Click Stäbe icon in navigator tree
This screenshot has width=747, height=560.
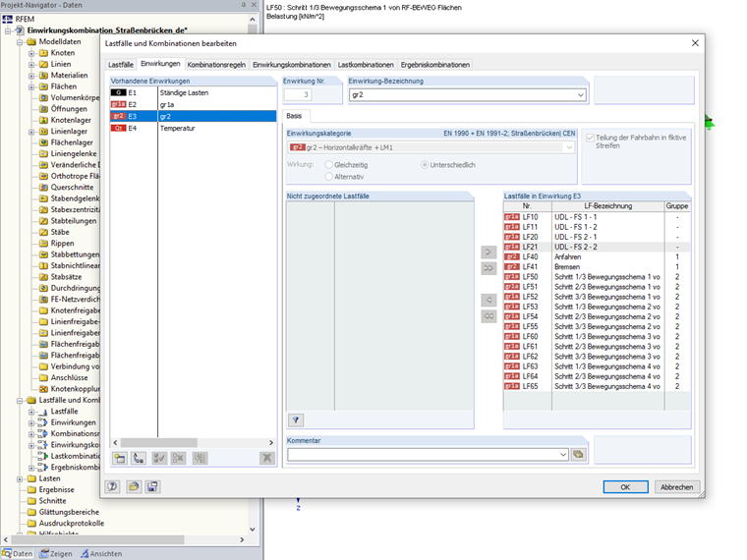pos(43,232)
